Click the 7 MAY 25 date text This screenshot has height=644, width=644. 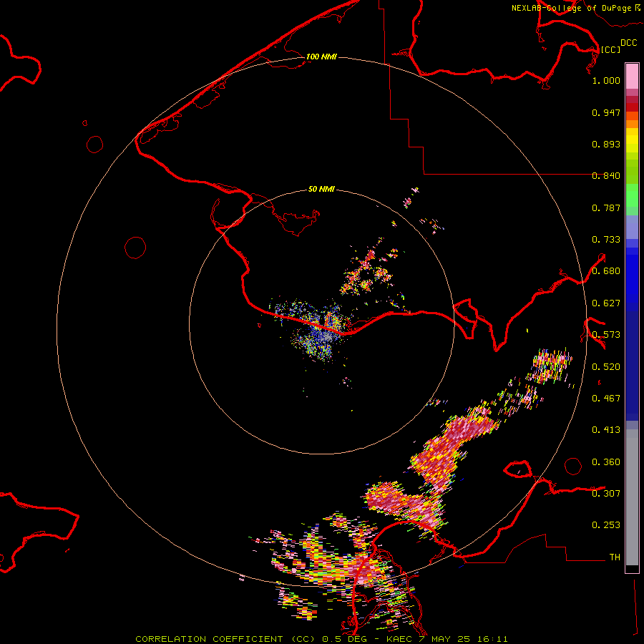click(x=445, y=639)
